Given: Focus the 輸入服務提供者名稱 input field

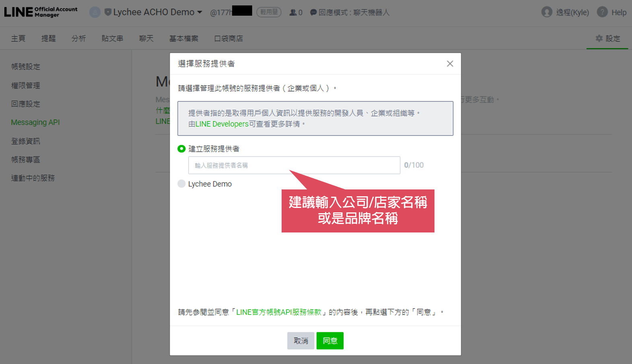Looking at the screenshot, I should (x=294, y=165).
